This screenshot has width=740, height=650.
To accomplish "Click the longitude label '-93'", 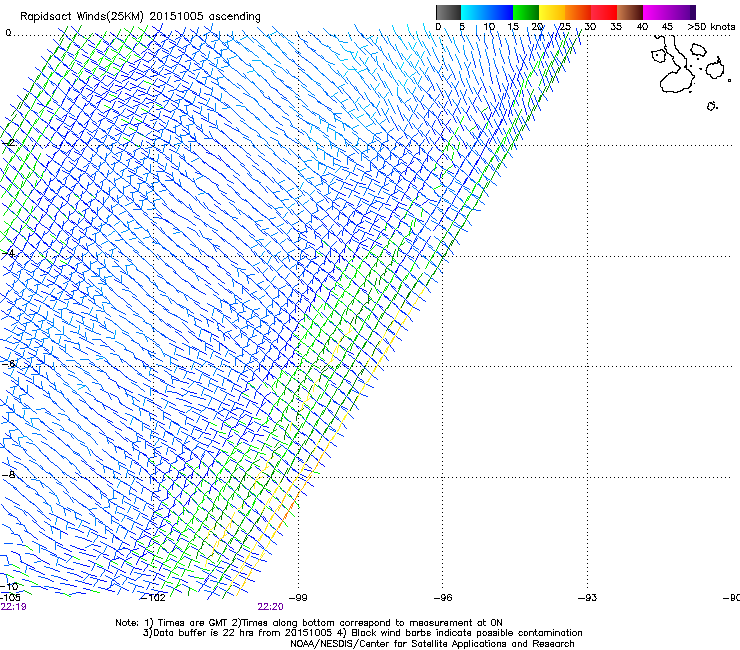I will click(588, 598).
